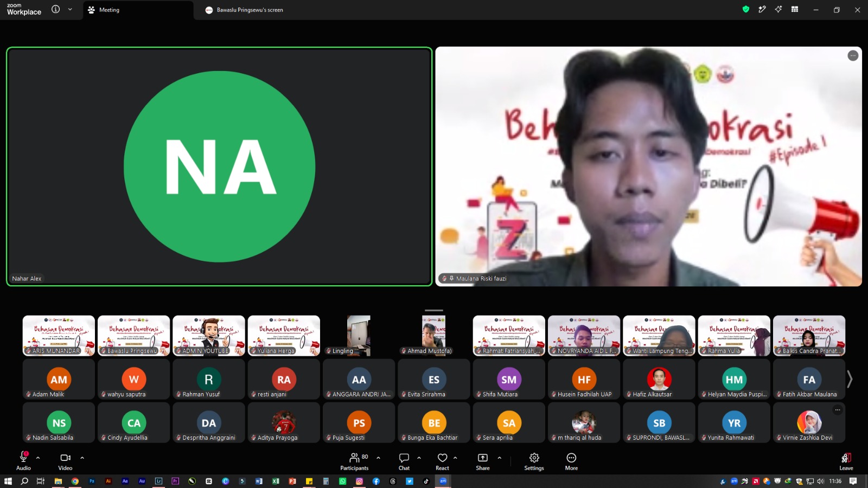Image resolution: width=868 pixels, height=488 pixels.
Task: Open the Chat panel
Action: pos(404,460)
